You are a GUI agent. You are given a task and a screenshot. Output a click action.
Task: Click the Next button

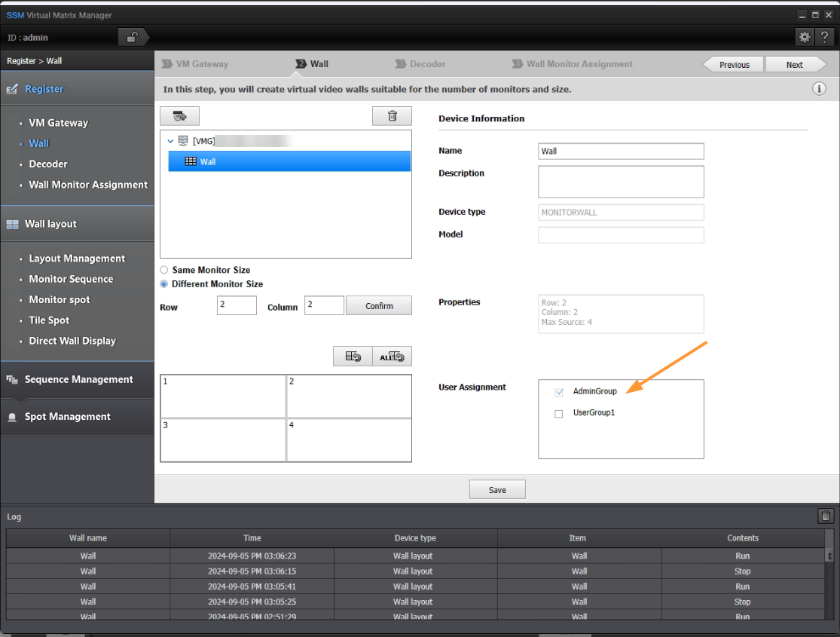click(795, 64)
